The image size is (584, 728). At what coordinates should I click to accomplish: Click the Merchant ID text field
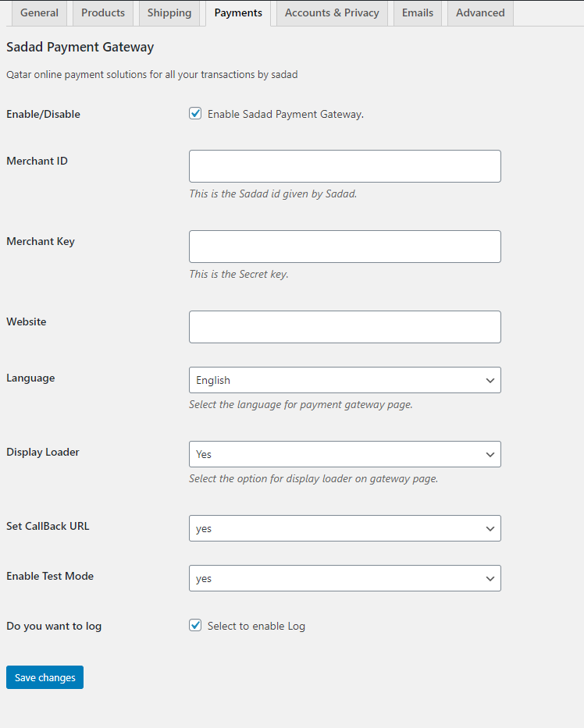click(344, 166)
